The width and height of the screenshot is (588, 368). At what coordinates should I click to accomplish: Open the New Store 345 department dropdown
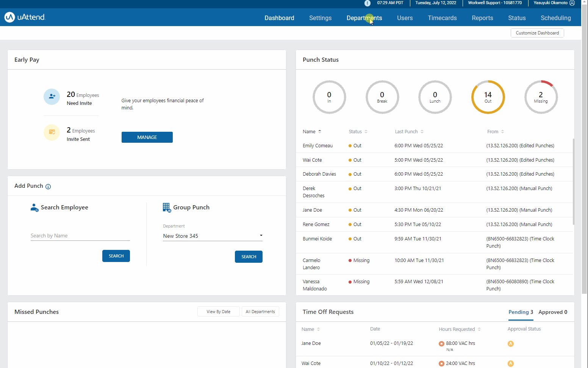[x=261, y=235]
